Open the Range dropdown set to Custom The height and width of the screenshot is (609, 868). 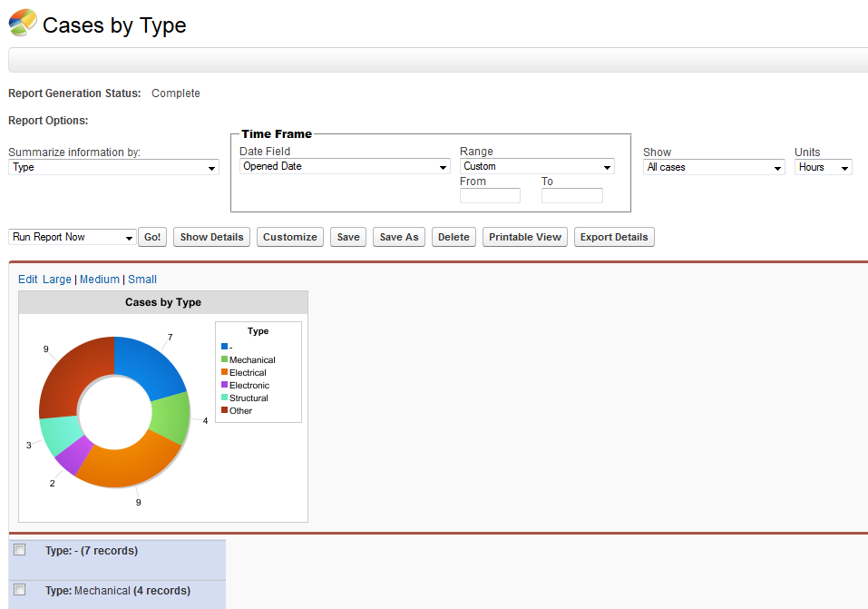(x=537, y=166)
